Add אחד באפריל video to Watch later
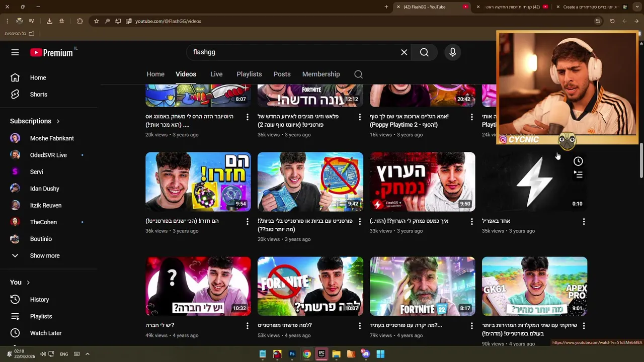644x362 pixels. tap(578, 161)
